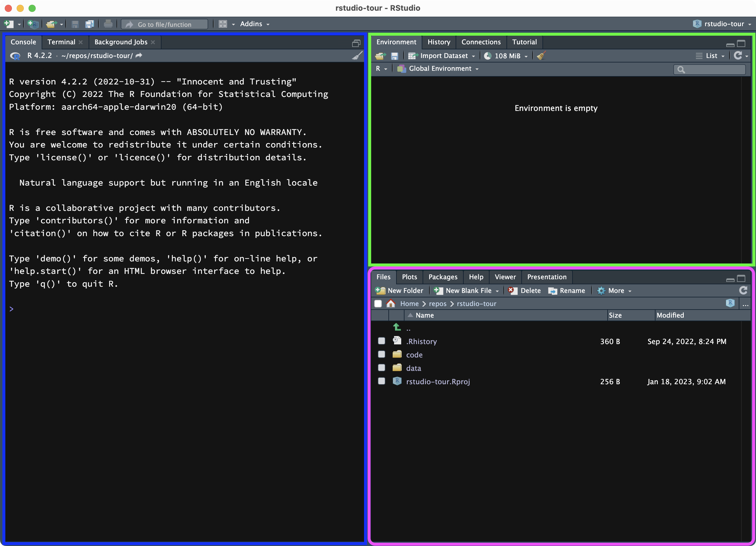Go to home directory via house icon
This screenshot has width=756, height=546.
(x=391, y=303)
